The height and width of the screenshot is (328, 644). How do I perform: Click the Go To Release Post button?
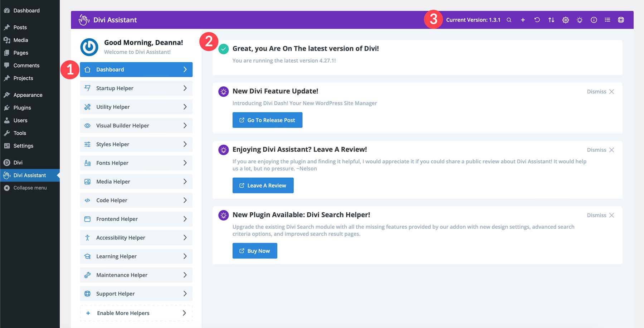267,120
